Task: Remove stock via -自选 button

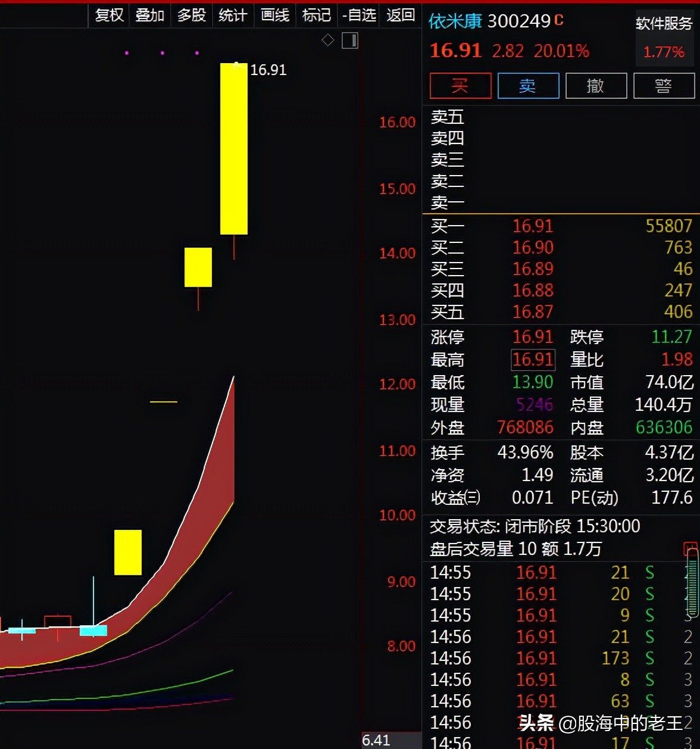Action: (359, 15)
